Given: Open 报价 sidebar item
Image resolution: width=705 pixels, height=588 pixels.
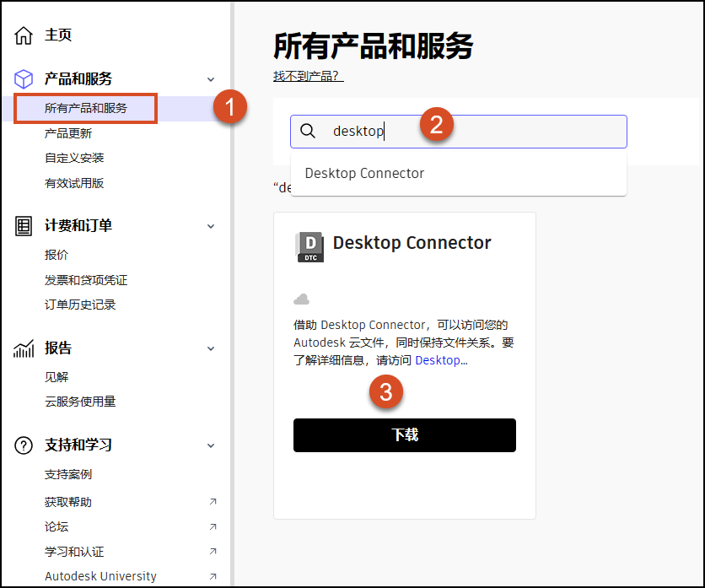Looking at the screenshot, I should pos(57,255).
